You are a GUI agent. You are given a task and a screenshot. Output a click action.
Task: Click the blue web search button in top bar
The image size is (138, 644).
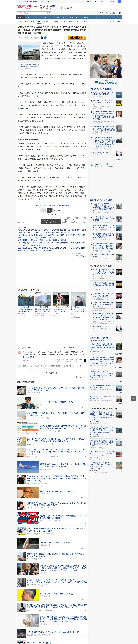click(x=120, y=2)
